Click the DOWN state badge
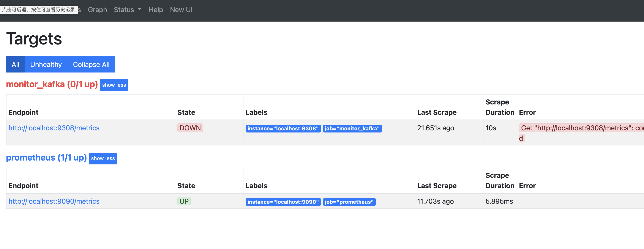Screen dimensions: 644x249 (x=190, y=128)
